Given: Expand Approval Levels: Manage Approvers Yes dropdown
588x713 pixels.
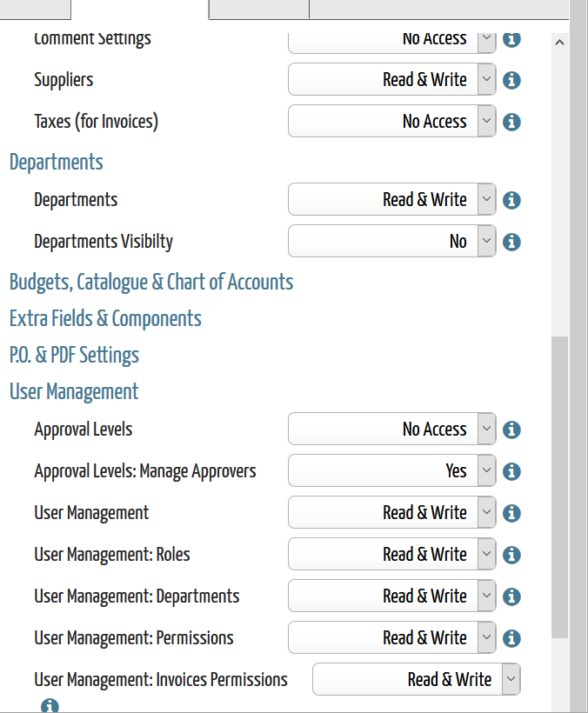Looking at the screenshot, I should point(392,470).
